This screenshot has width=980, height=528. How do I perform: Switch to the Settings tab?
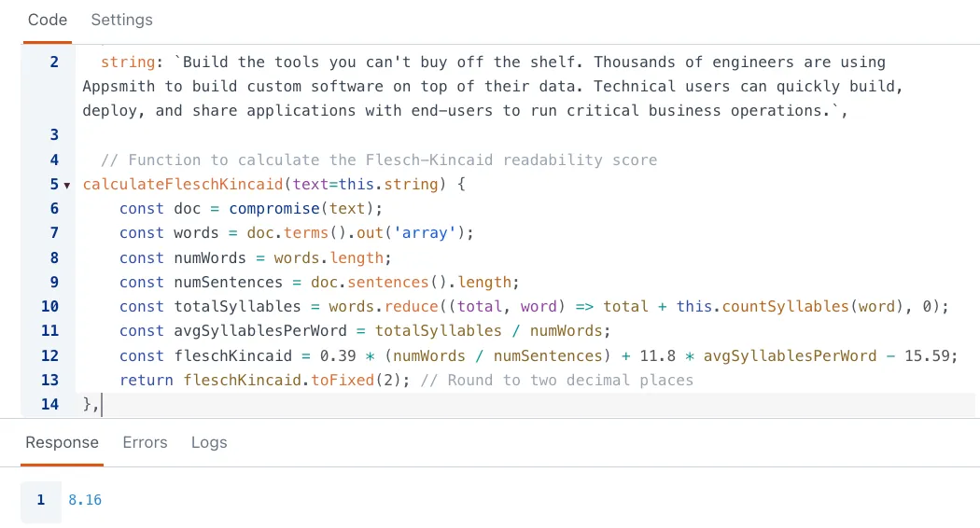point(121,20)
